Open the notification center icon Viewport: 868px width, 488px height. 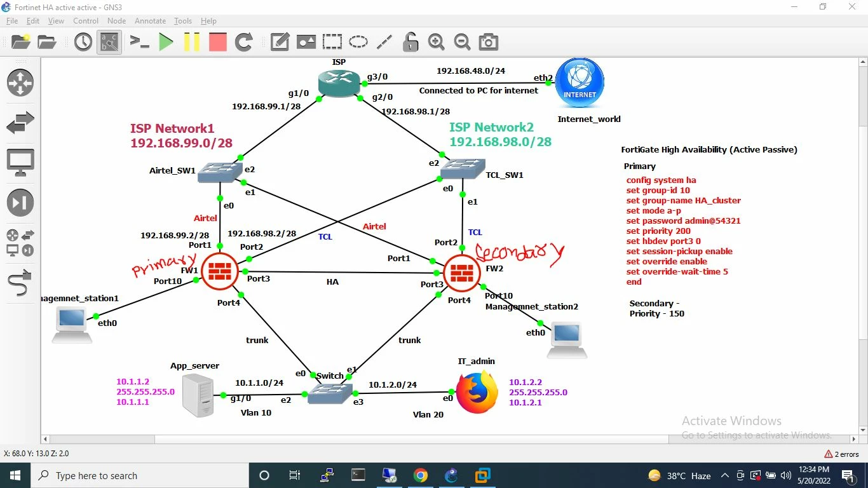(x=848, y=475)
